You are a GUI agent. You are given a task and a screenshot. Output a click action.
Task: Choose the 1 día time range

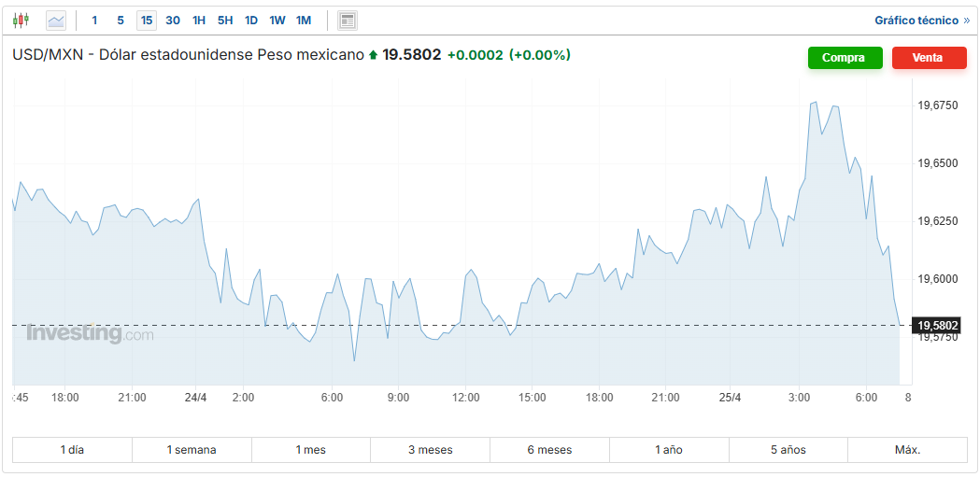73,450
